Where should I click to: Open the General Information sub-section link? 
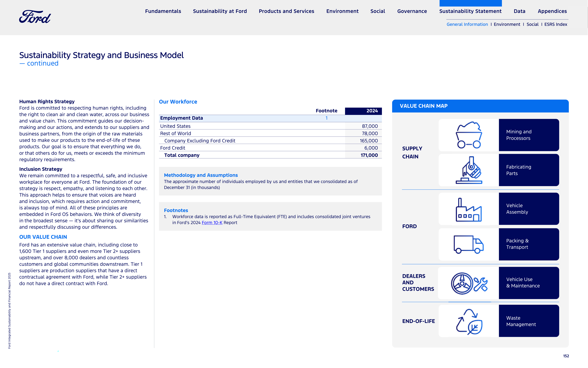pyautogui.click(x=467, y=24)
